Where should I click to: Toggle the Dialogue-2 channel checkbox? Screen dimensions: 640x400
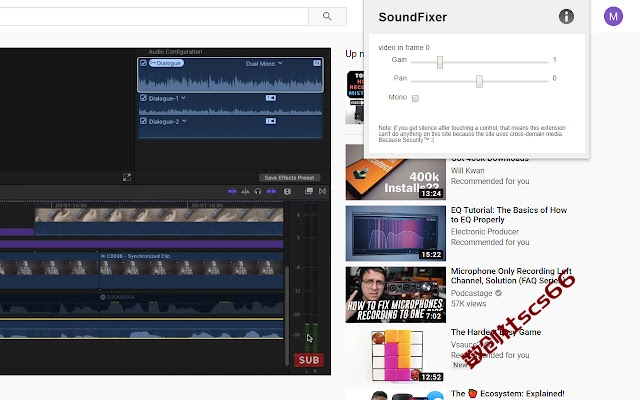[143, 121]
